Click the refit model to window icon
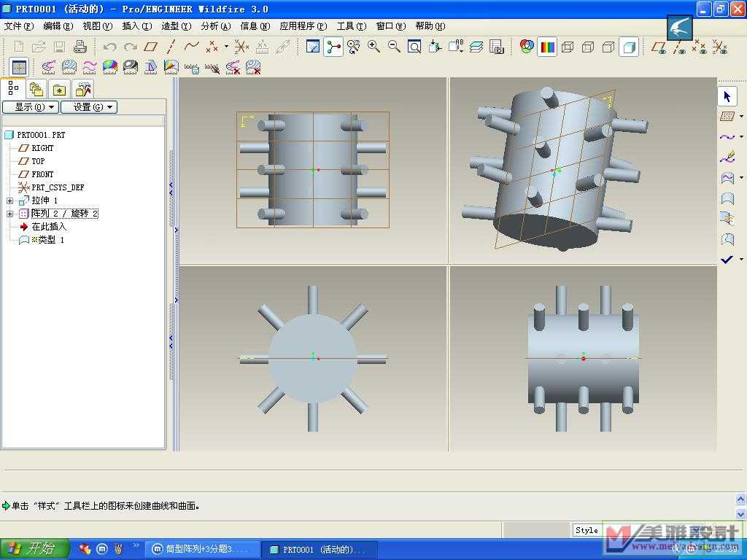Image resolution: width=747 pixels, height=560 pixels. click(x=414, y=47)
